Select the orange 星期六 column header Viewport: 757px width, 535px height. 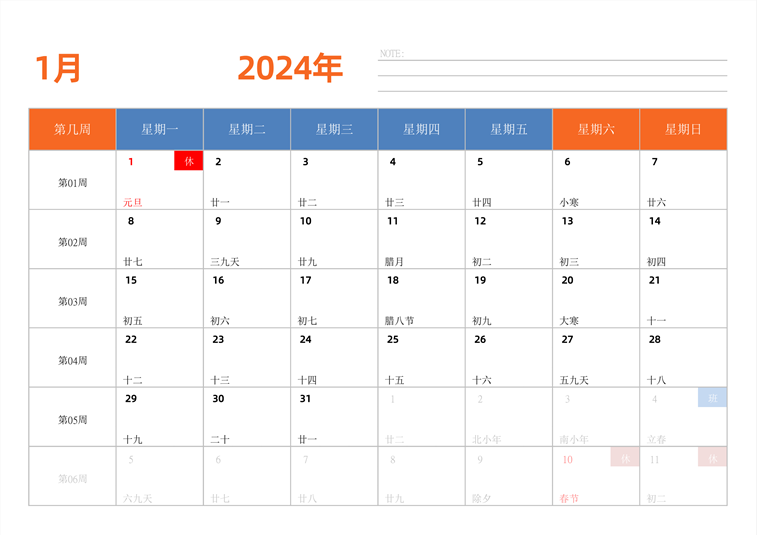[x=596, y=129]
